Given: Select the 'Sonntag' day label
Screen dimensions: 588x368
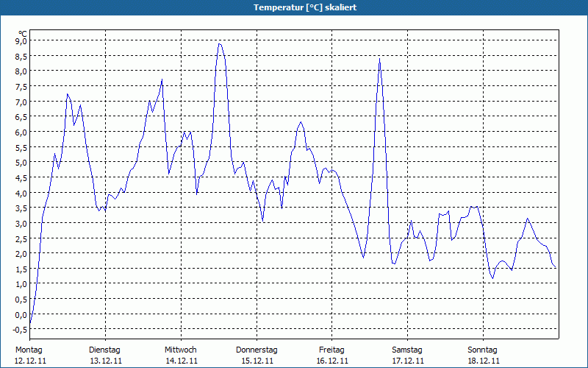Looking at the screenshot, I should click(483, 350).
